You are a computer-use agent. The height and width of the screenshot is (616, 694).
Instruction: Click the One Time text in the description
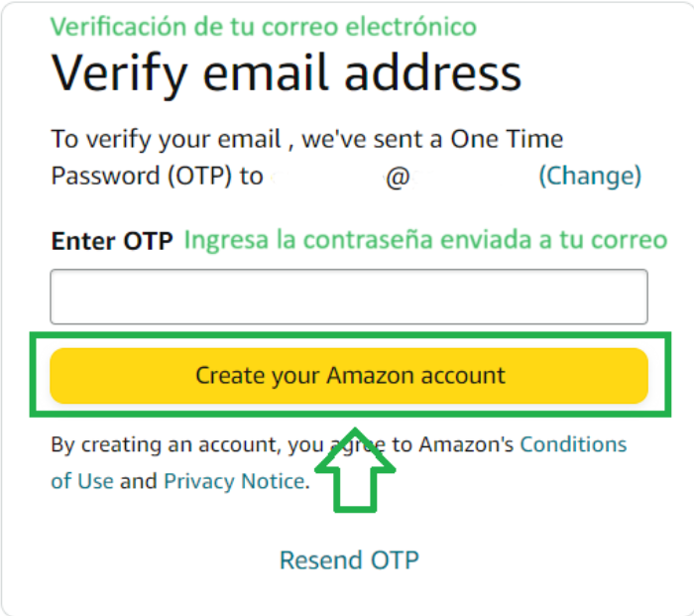[x=507, y=139]
